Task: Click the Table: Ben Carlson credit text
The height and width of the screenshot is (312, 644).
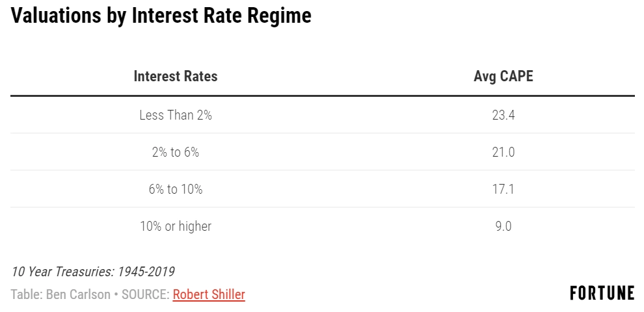Action: point(60,294)
